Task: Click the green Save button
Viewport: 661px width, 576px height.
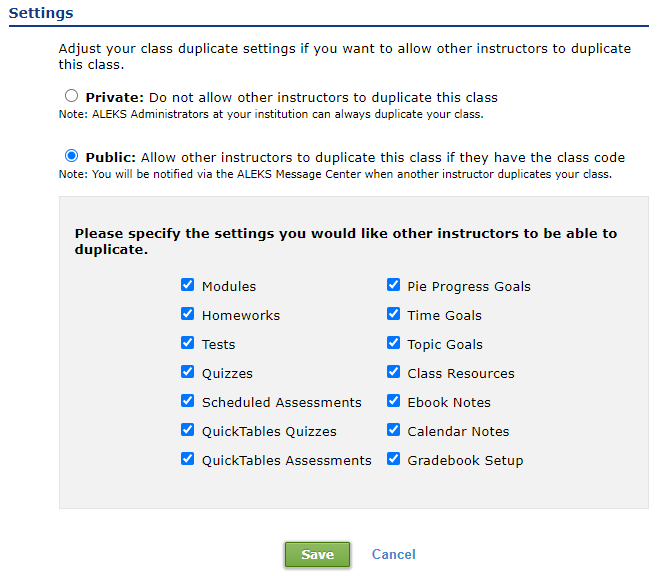Action: click(x=317, y=555)
